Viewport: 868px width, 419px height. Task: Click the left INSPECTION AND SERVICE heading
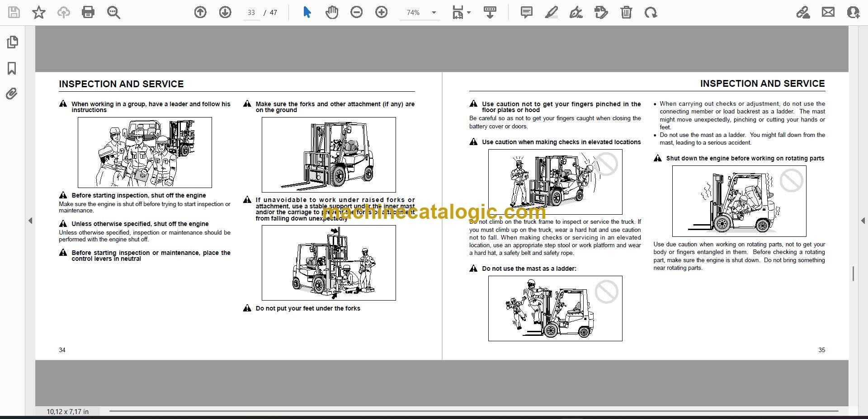(x=121, y=84)
